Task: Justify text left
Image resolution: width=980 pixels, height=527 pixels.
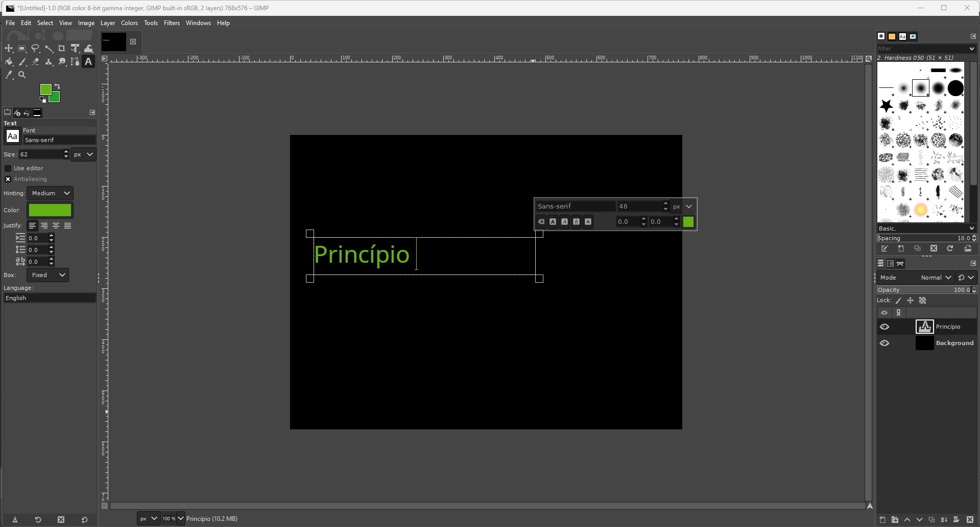Action: coord(32,225)
